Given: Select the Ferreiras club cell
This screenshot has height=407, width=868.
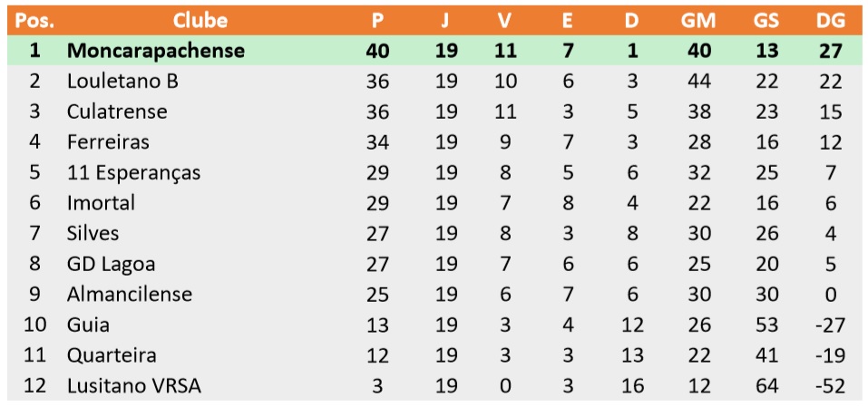Looking at the screenshot, I should [108, 142].
